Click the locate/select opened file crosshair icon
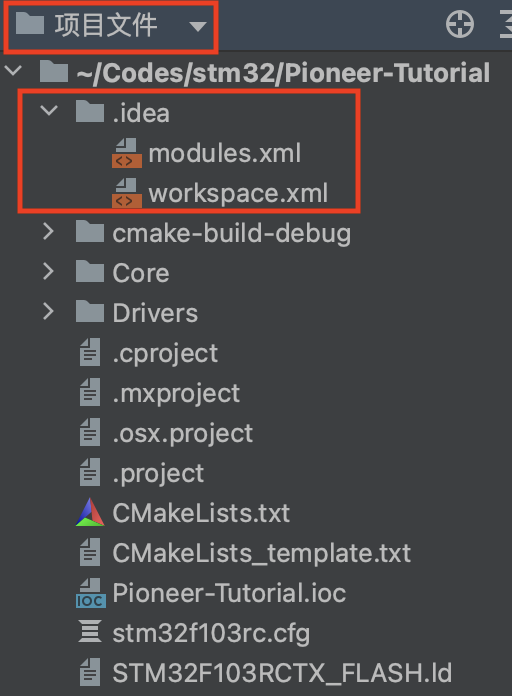Viewport: 512px width, 696px height. tap(460, 24)
